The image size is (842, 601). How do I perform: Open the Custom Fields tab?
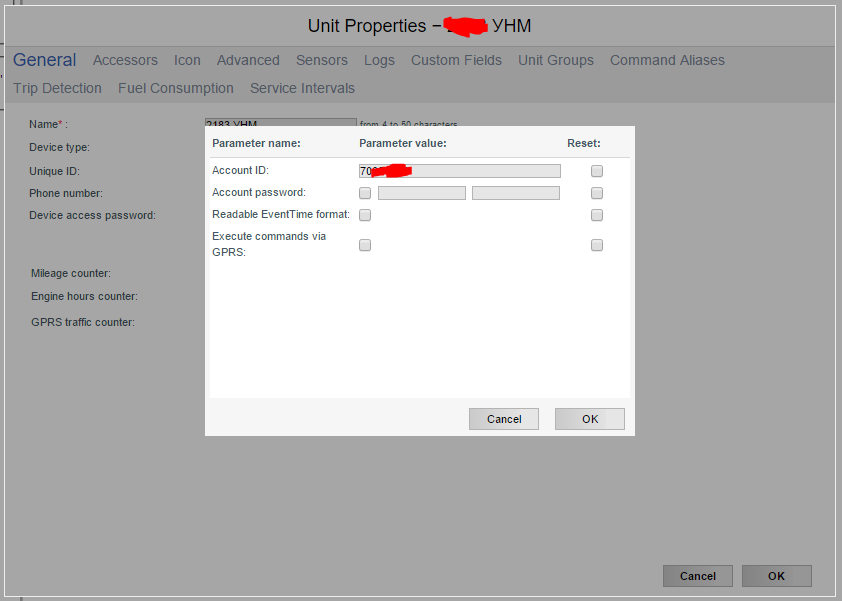pyautogui.click(x=456, y=60)
